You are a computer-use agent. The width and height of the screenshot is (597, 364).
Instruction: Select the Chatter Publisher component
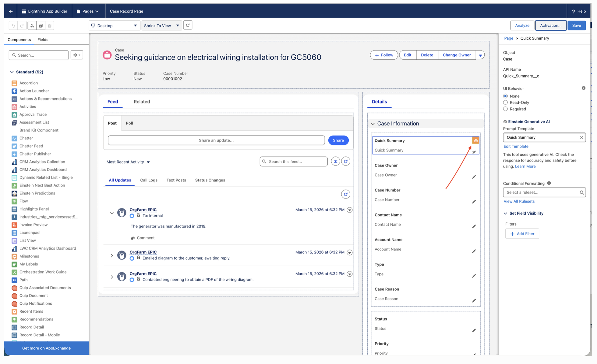tap(35, 154)
